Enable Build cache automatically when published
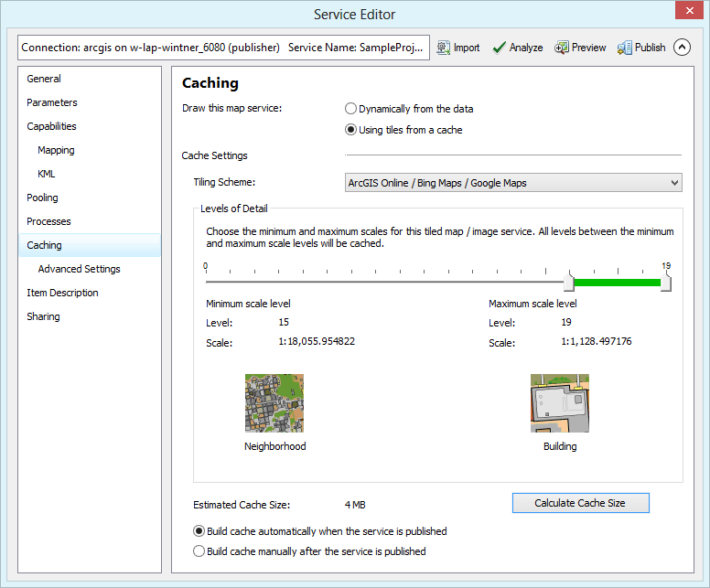The width and height of the screenshot is (710, 588). [199, 531]
